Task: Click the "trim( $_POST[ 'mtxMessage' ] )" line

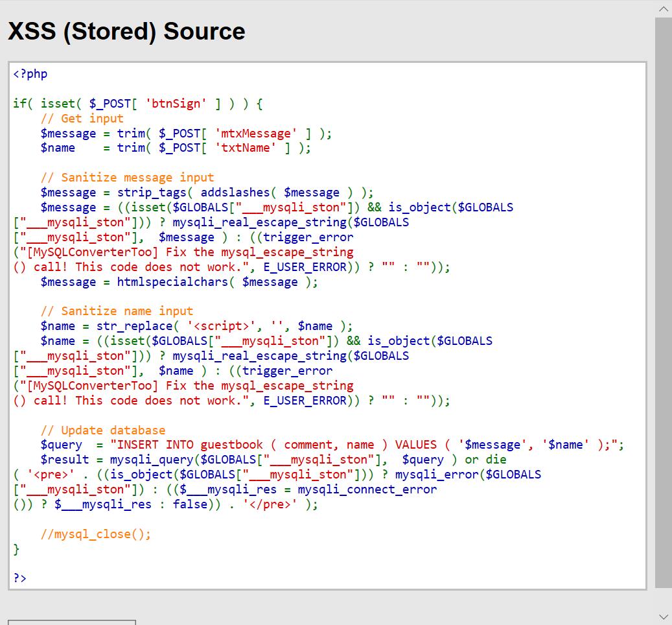Action: tap(186, 134)
